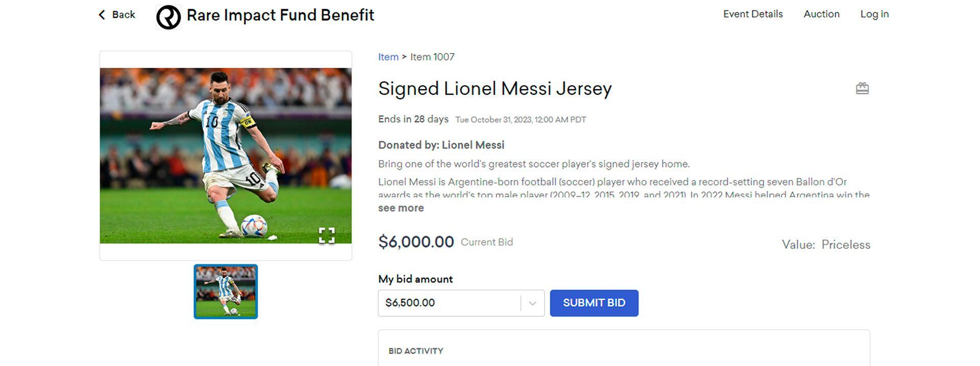Click the Item breadcrumb link
This screenshot has width=980, height=366.
point(388,57)
